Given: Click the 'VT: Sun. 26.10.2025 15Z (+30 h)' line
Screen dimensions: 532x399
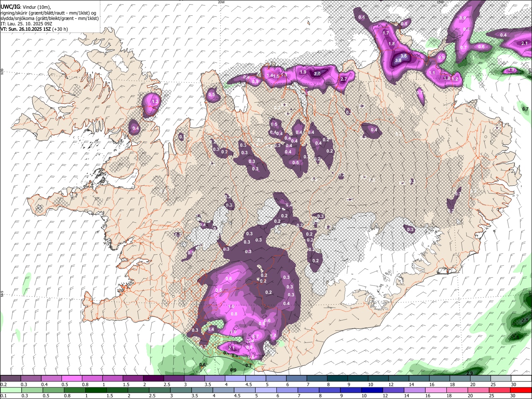Looking at the screenshot, I should [34, 29].
